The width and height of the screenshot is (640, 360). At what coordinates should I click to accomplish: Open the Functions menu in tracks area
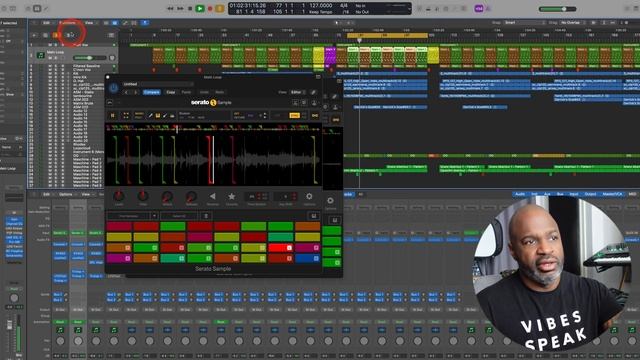click(67, 23)
